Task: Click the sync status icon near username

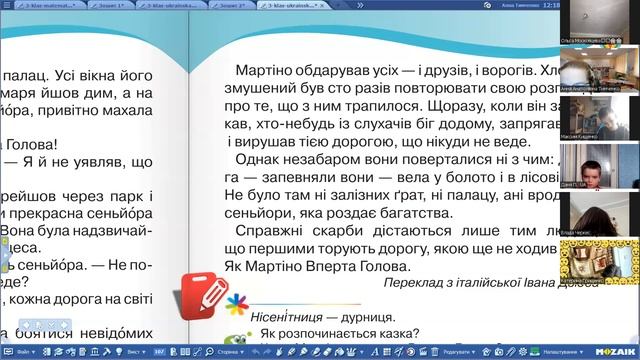Action: coord(487,5)
